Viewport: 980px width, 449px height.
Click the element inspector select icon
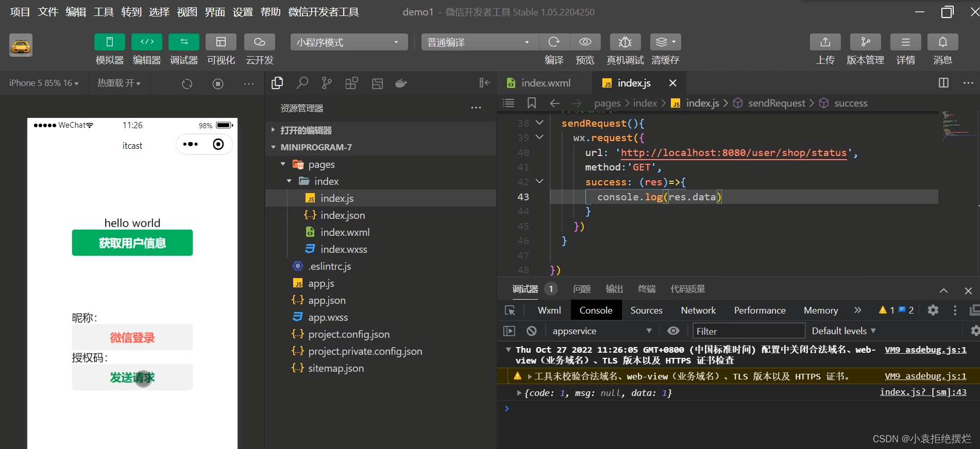(x=510, y=310)
